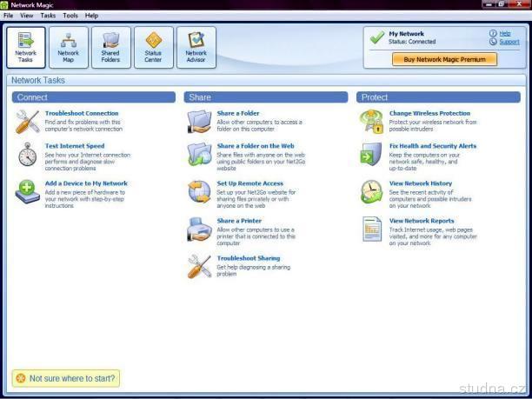Open the View menu
The width and height of the screenshot is (532, 399).
click(26, 16)
